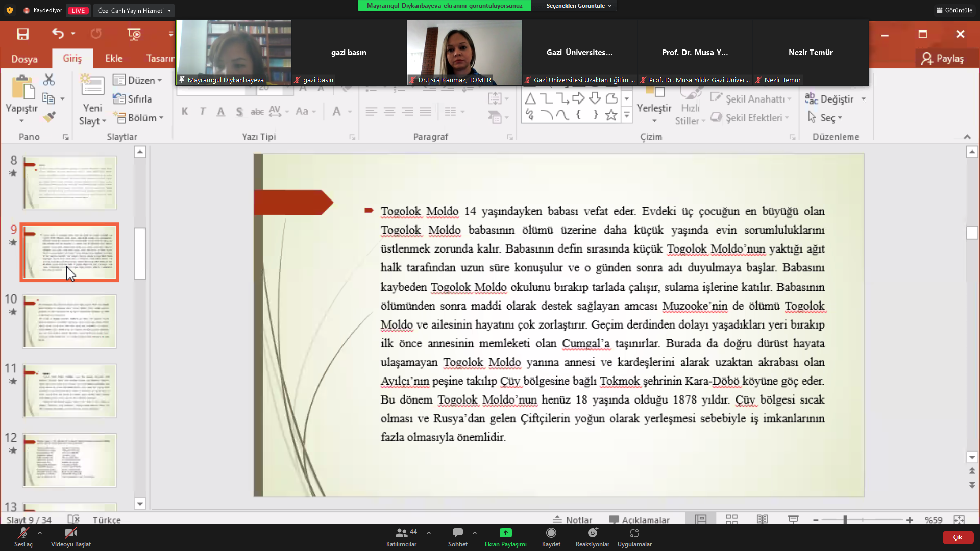Screen dimensions: 980x551
Task: Start slideshow from beginning icon
Action: [x=134, y=34]
